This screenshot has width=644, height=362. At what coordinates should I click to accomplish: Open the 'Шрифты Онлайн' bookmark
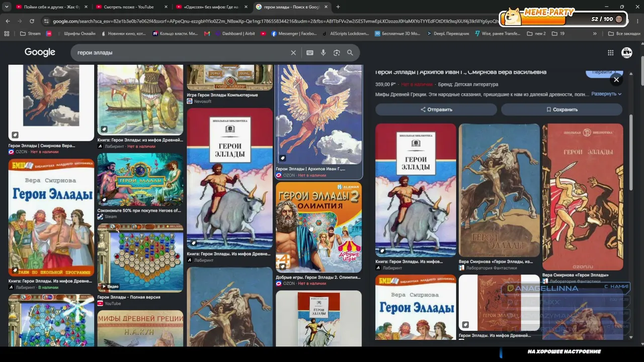[75, 34]
